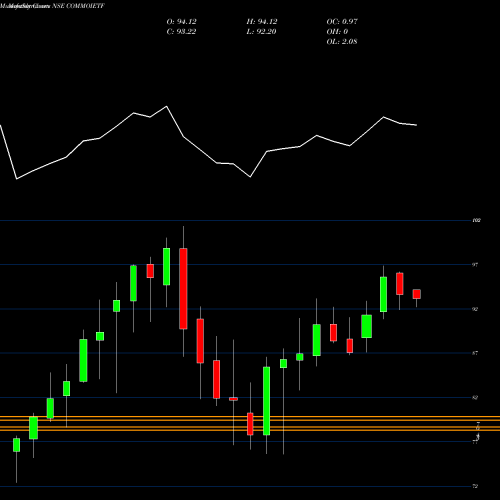The height and width of the screenshot is (500, 500).
Task: Click the OL: 2.08 reading
Action: 342,42
